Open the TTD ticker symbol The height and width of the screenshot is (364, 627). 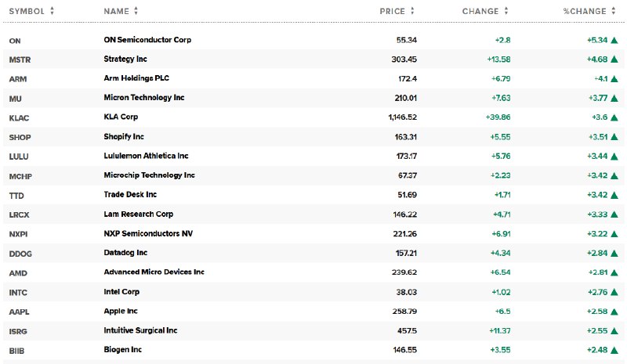[16, 196]
